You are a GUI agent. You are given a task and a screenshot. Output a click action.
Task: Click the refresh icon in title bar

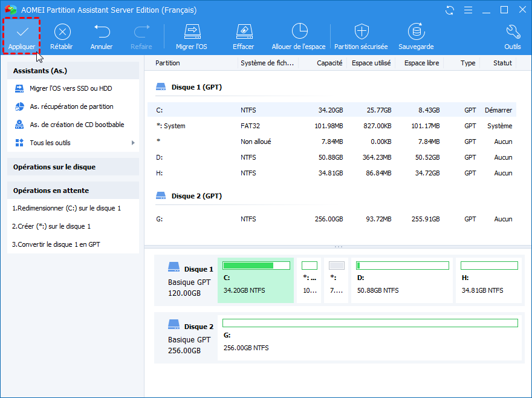tap(449, 10)
